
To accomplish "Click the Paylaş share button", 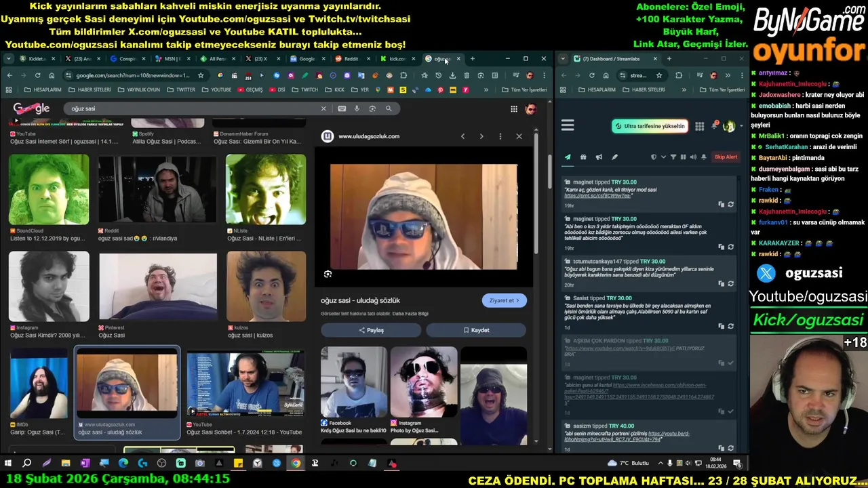I will (371, 330).
